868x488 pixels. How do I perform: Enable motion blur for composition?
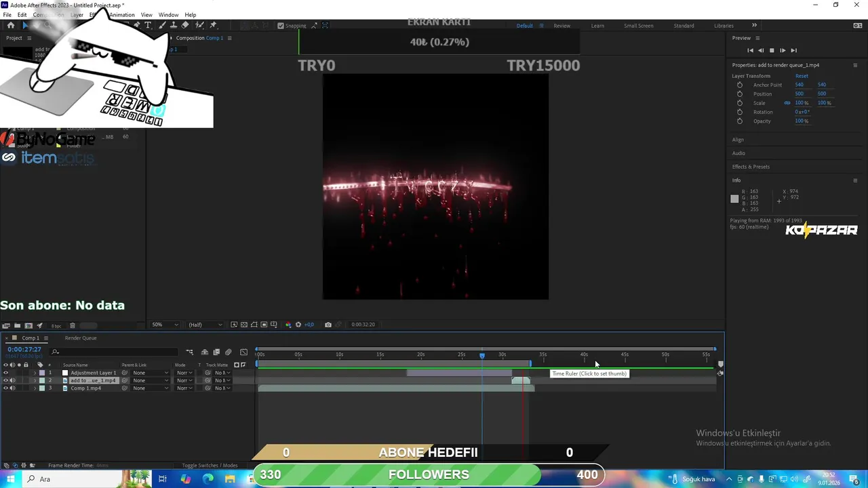(229, 352)
